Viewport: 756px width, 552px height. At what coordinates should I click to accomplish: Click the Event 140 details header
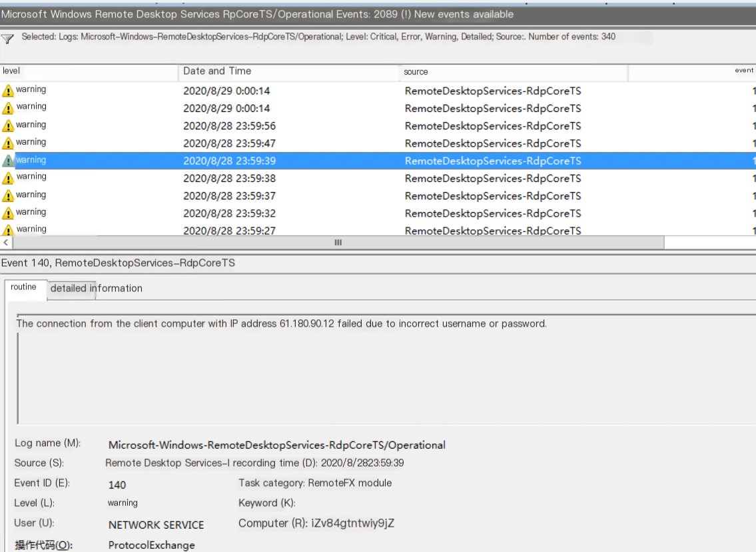[118, 263]
